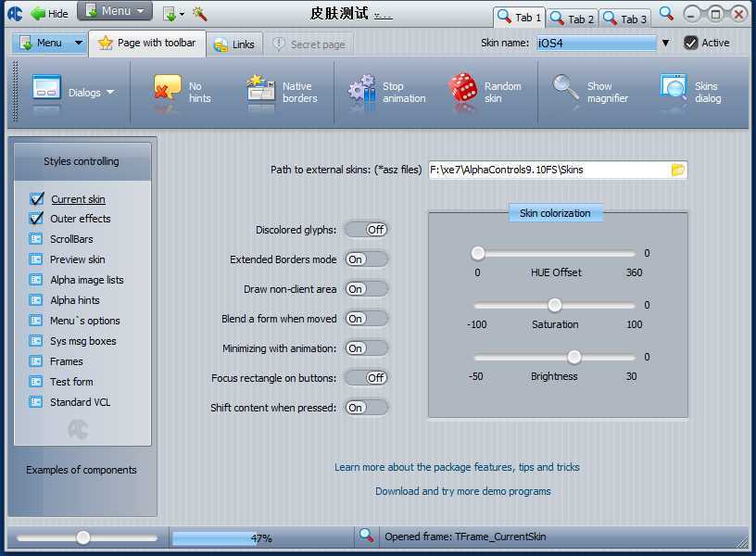Viewport: 756px width, 556px height.
Task: Click the magic wand icon in the title bar
Action: 199,13
